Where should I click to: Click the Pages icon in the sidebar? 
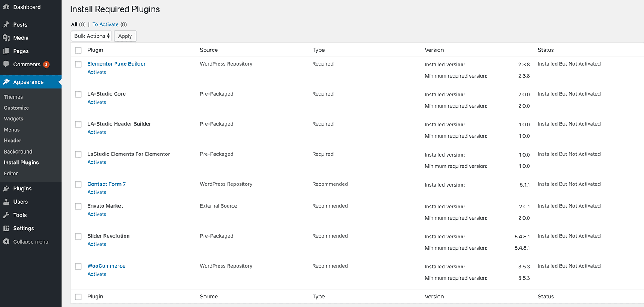6,51
